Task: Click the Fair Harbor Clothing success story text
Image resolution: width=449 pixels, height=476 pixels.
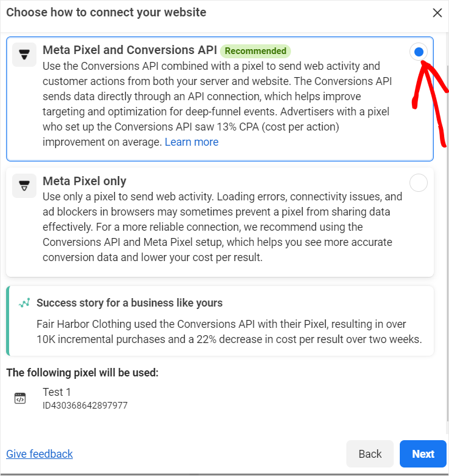Action: click(229, 331)
